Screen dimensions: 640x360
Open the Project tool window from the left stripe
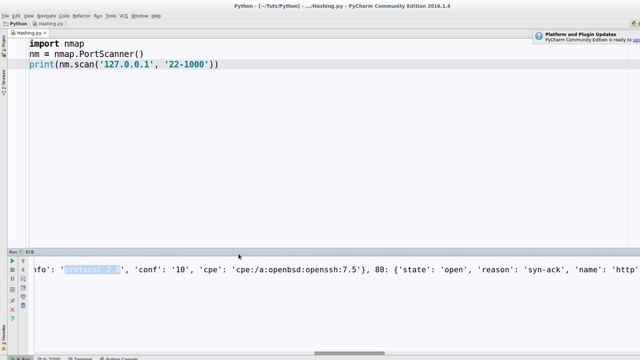click(4, 46)
